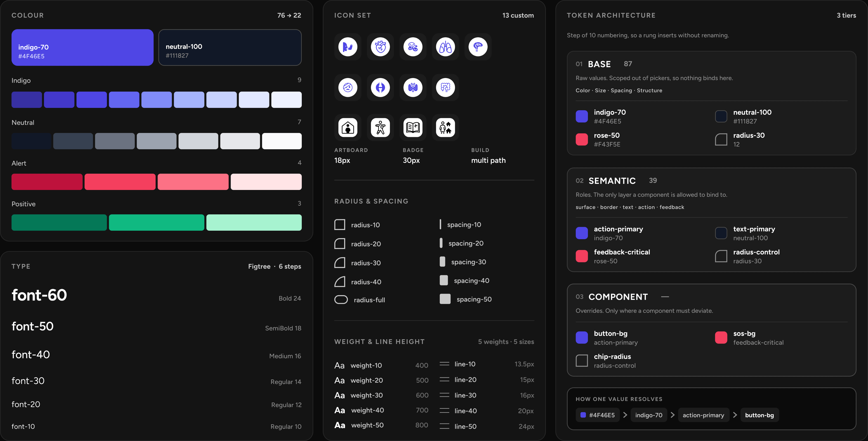This screenshot has height=441, width=868.
Task: Click the anatomical heart icon
Action: [x=380, y=47]
